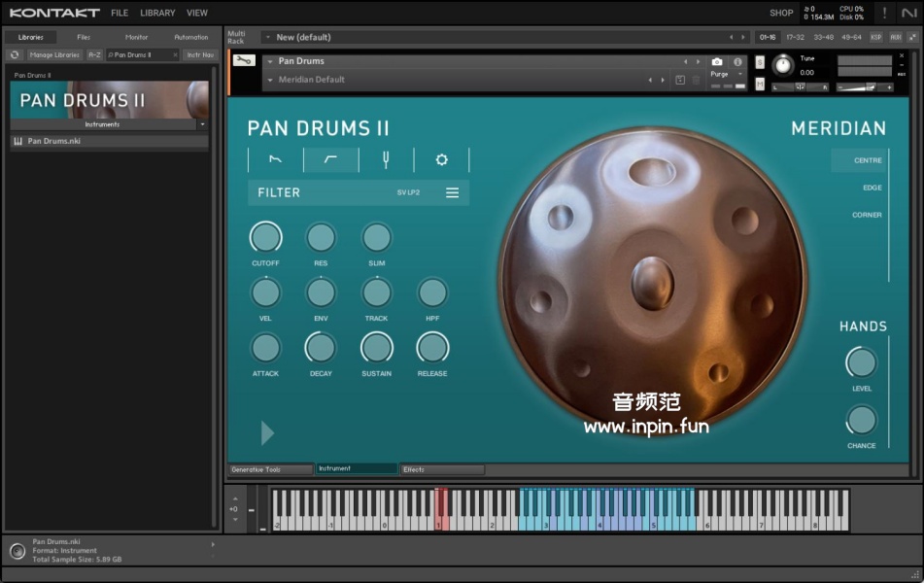Screen dimensions: 924x583
Task: Expand the New (default) multi rack dropdown
Action: point(268,38)
